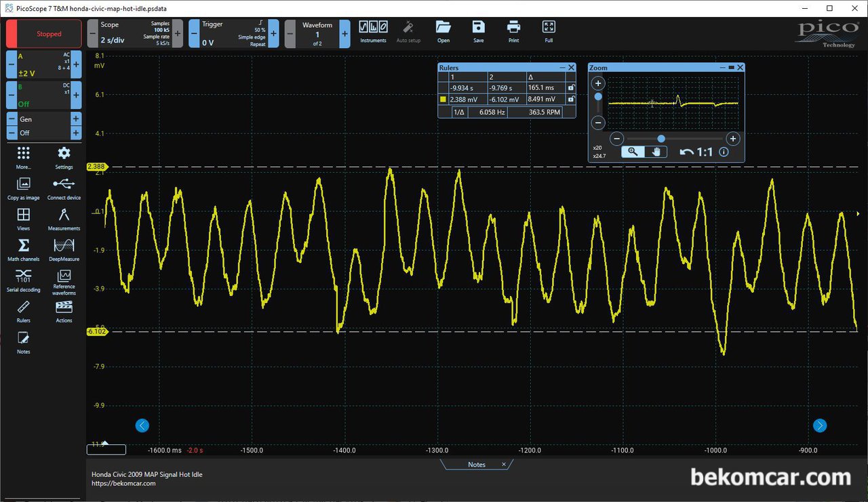This screenshot has height=502, width=868.
Task: Select the hand pan tool in Zoom panel
Action: click(656, 152)
